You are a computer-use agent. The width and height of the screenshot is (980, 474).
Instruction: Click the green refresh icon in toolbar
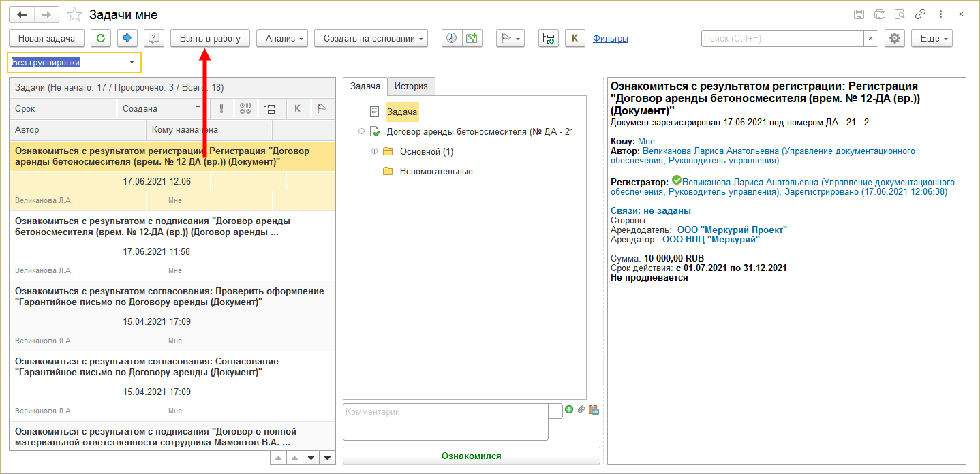coord(100,39)
